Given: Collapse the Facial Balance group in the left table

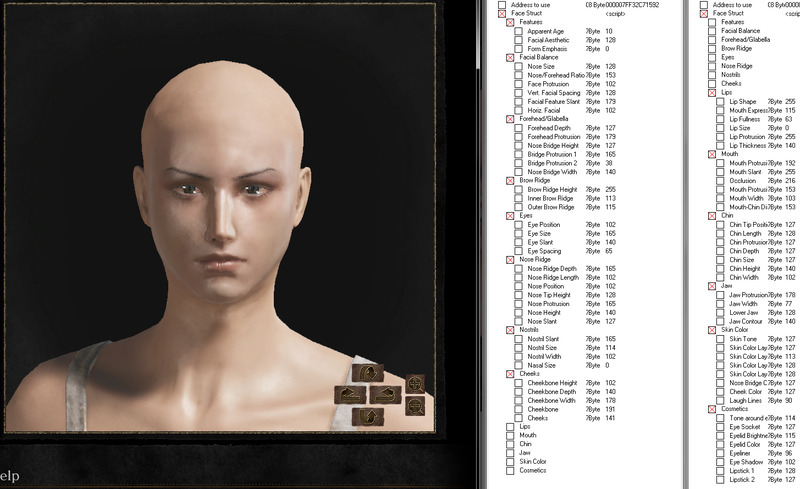Looking at the screenshot, I should tap(510, 58).
